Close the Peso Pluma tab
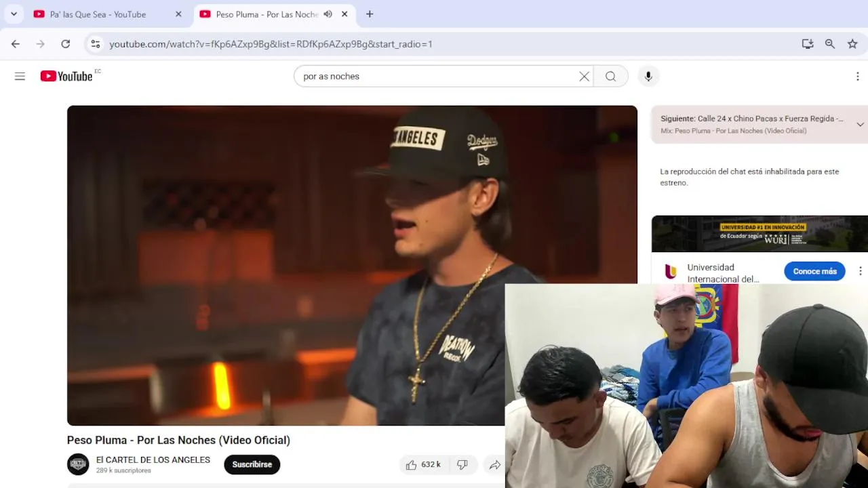The height and width of the screenshot is (488, 868). pos(344,14)
